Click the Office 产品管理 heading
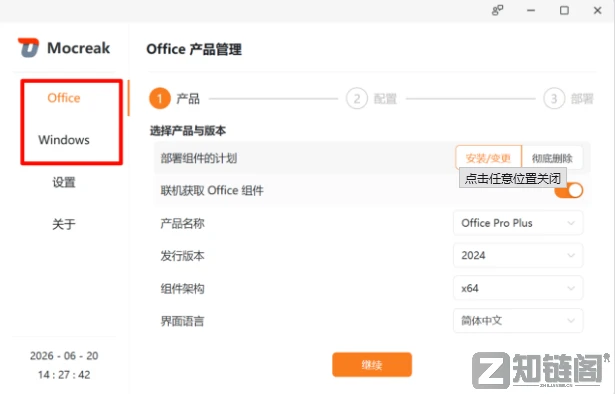This screenshot has height=394, width=615. point(194,49)
